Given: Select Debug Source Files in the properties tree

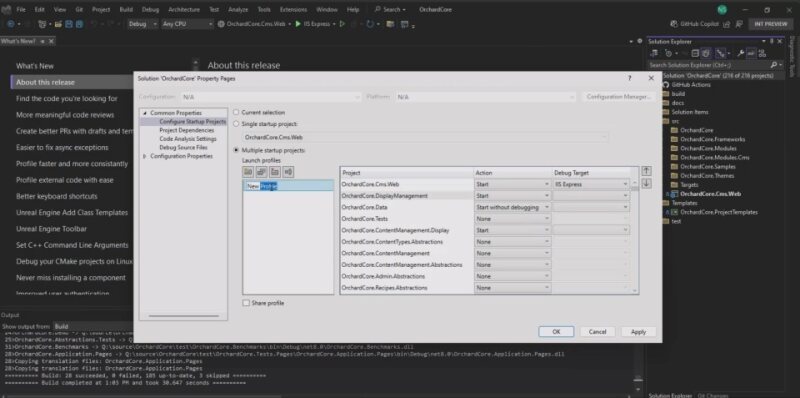Looking at the screenshot, I should pyautogui.click(x=183, y=147).
